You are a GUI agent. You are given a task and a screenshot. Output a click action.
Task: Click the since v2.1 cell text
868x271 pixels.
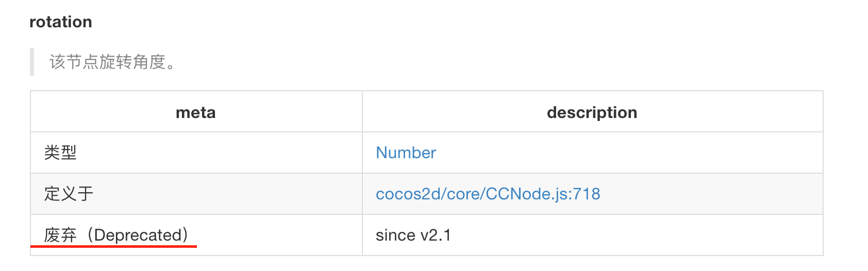click(413, 235)
